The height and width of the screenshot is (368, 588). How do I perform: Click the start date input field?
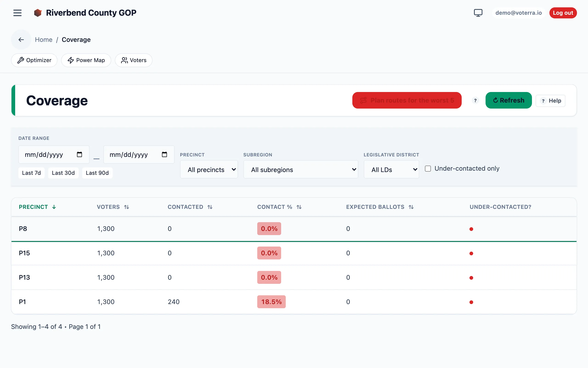(x=54, y=155)
